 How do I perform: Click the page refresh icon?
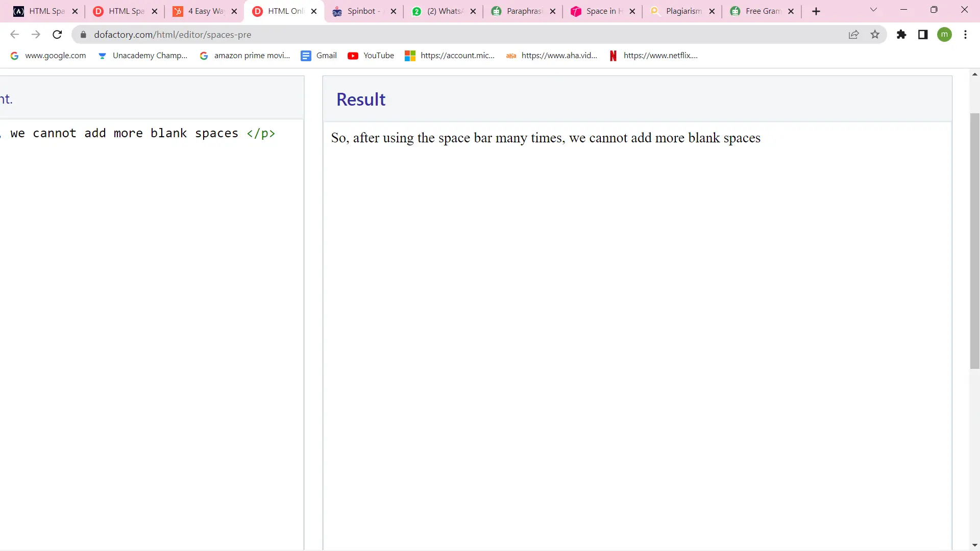click(57, 34)
